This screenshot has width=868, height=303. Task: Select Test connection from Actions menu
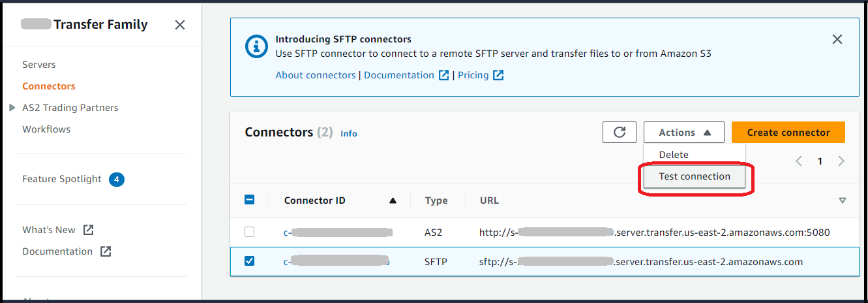695,176
